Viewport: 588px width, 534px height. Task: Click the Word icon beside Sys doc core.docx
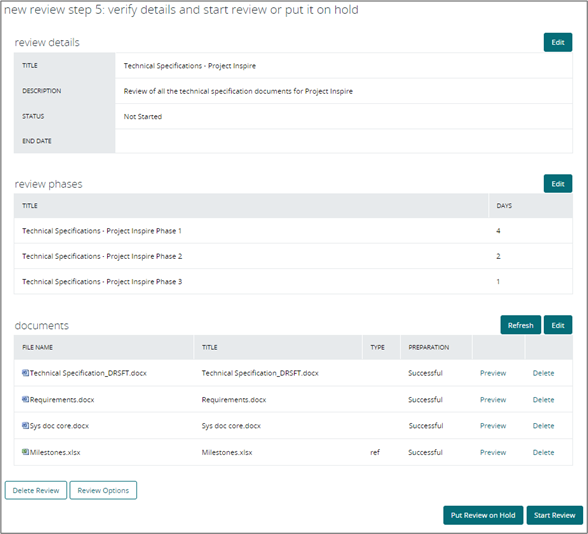[x=25, y=425]
